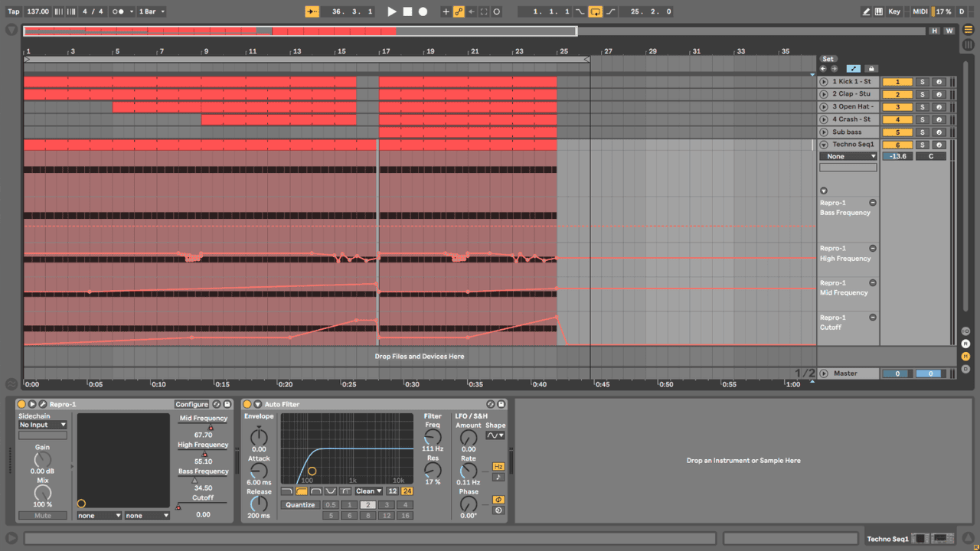Click the Configure button on Repro-1
980x551 pixels.
pyautogui.click(x=191, y=404)
